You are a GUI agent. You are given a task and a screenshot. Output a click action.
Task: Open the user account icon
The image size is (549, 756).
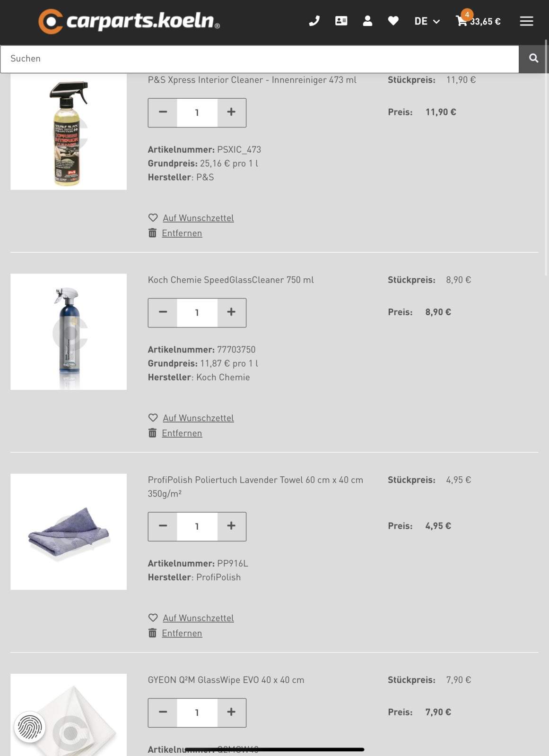click(x=367, y=21)
